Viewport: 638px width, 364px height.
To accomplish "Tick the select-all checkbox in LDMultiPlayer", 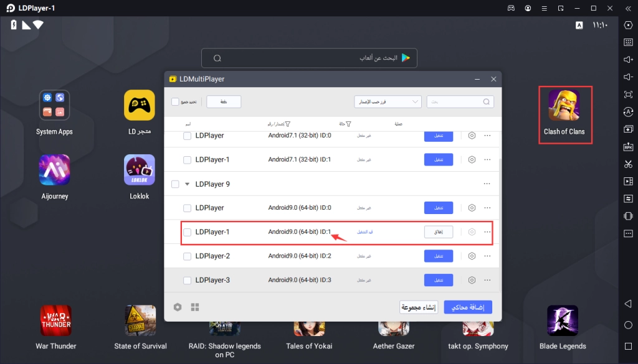I will [175, 101].
